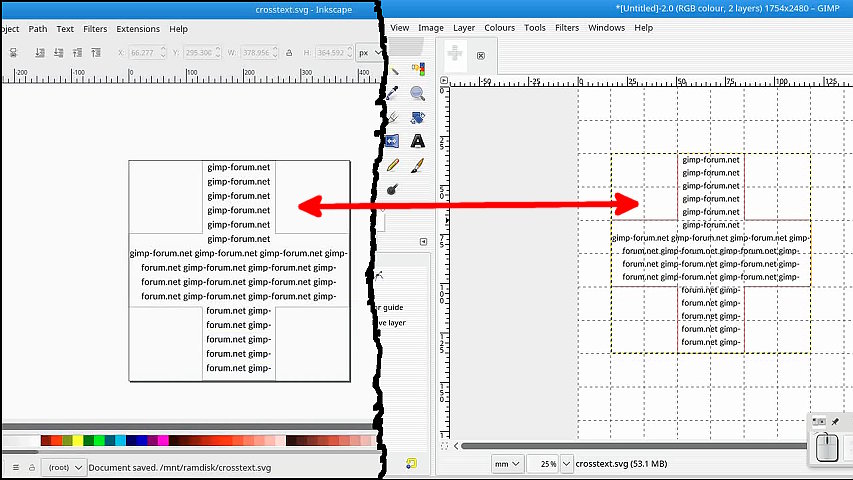Pick the light blue swatch in Inkscape palette
This screenshot has height=480, width=853.
pos(120,440)
